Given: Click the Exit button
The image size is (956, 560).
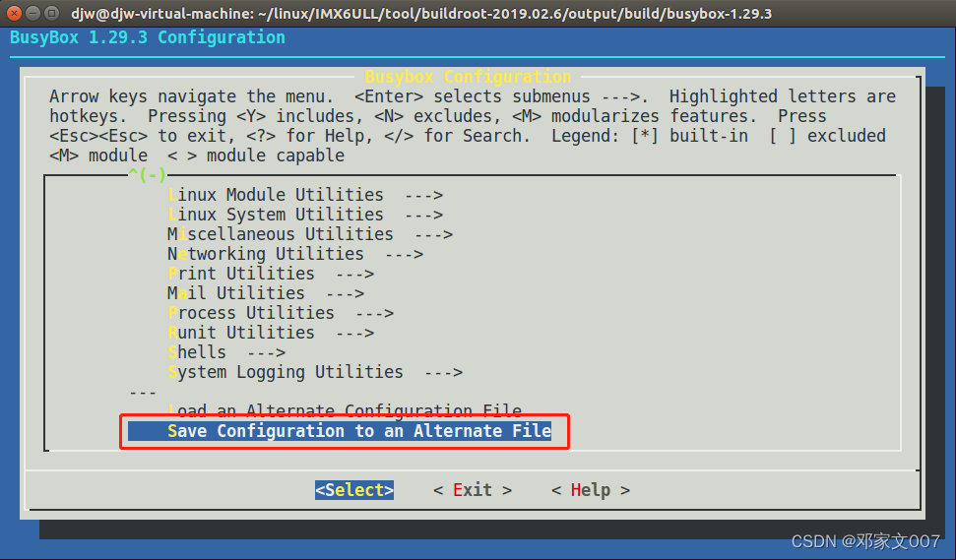Looking at the screenshot, I should 473,490.
